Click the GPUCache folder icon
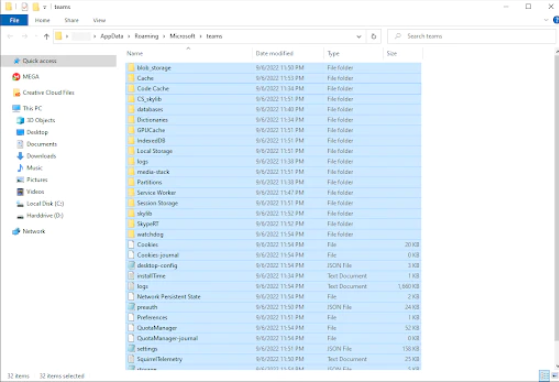This screenshot has height=382, width=559. (x=131, y=130)
